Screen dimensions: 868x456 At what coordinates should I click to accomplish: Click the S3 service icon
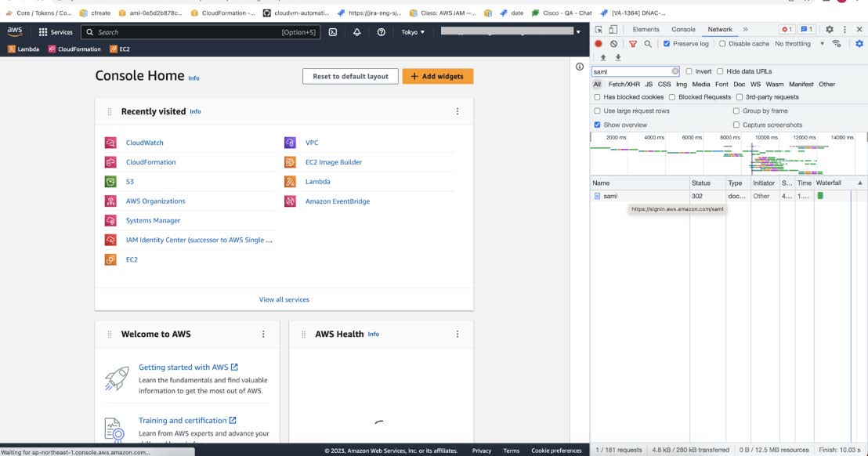pos(110,182)
